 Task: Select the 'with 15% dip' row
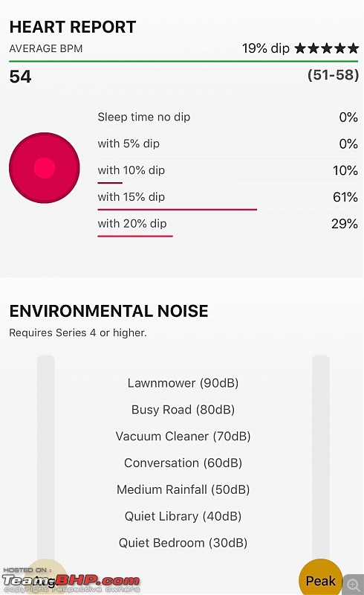click(227, 197)
